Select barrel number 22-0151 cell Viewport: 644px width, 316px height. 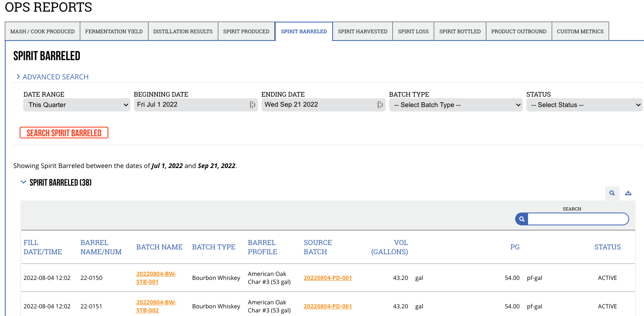pos(91,306)
